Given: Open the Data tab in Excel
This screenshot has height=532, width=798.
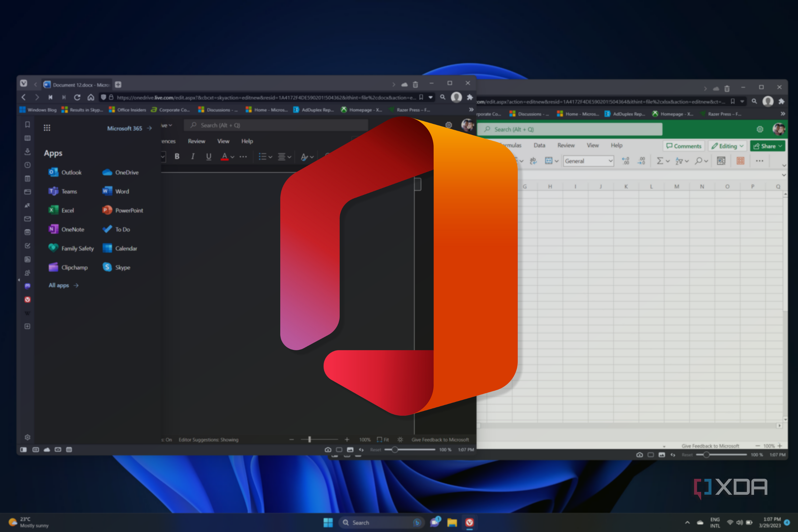Looking at the screenshot, I should tap(539, 145).
